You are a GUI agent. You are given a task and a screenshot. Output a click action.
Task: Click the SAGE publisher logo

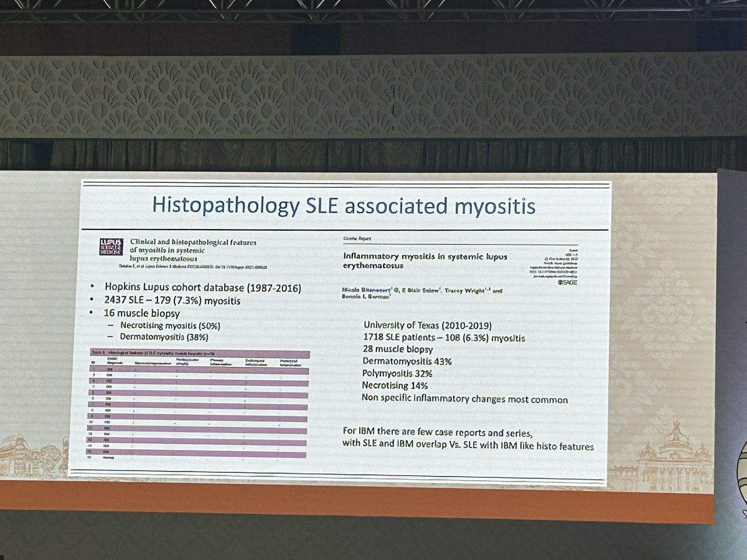click(568, 281)
